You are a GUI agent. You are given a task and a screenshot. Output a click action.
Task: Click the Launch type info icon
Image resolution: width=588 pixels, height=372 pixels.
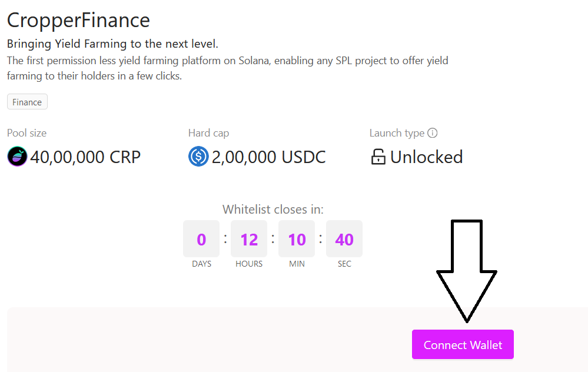[x=433, y=133]
